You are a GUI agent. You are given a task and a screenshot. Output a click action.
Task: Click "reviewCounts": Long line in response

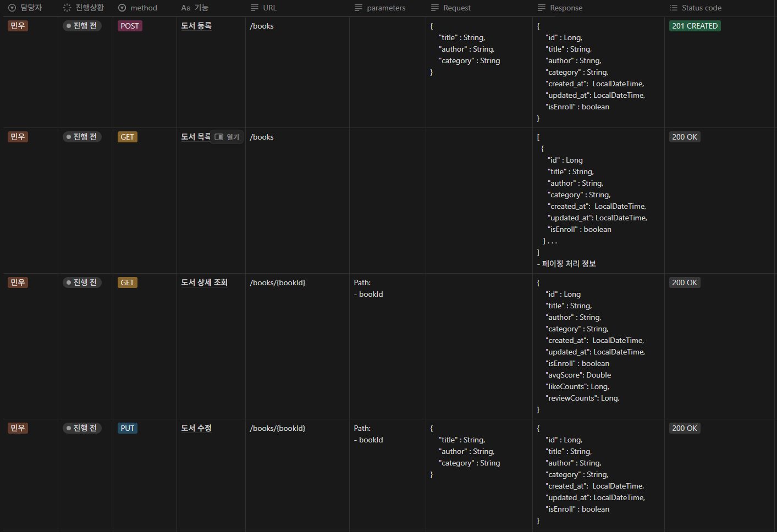tap(582, 398)
